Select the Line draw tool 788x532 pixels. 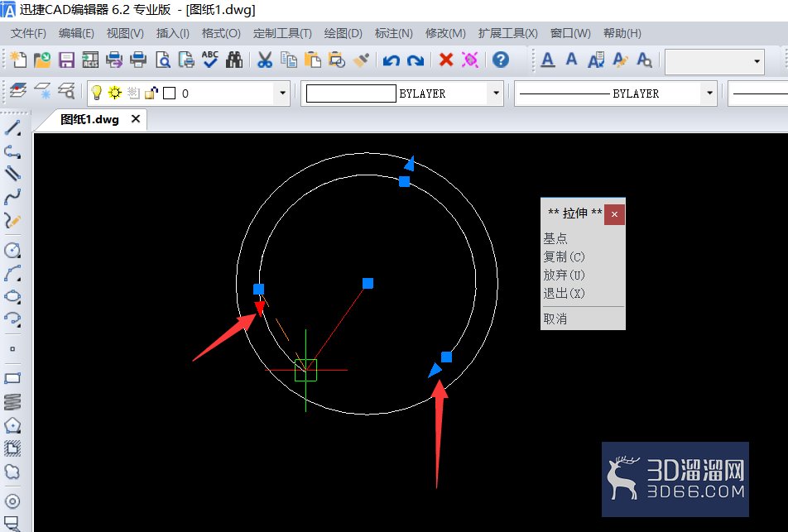12,127
